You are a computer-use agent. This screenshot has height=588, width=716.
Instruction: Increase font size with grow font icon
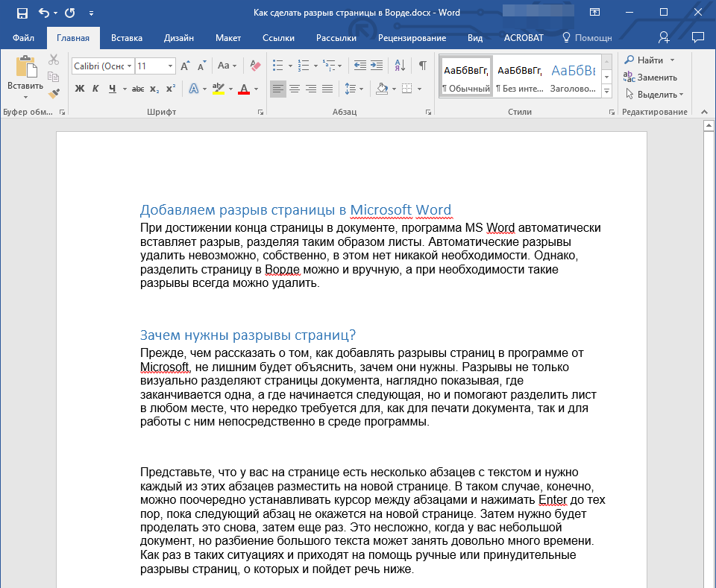click(184, 66)
